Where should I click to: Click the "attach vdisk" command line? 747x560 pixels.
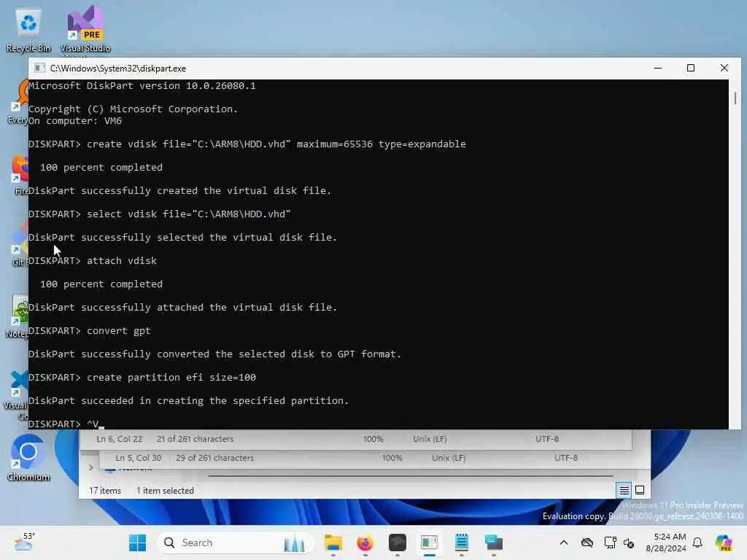point(93,260)
